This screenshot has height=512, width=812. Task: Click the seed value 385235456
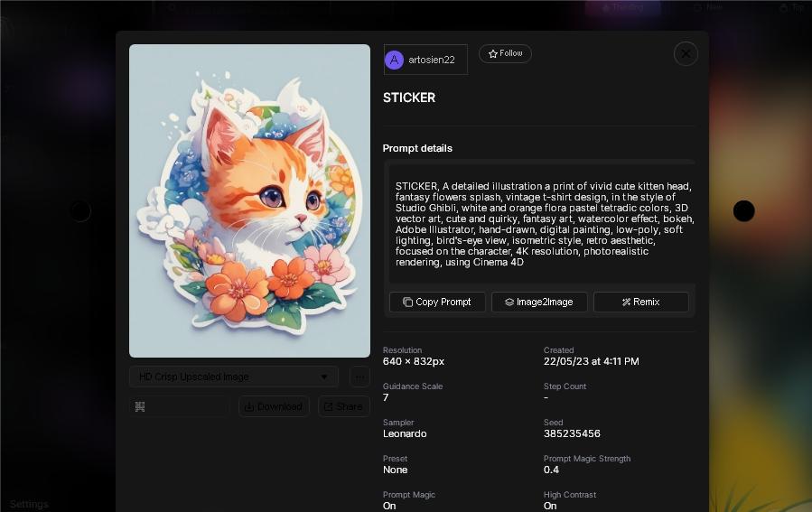coord(572,433)
